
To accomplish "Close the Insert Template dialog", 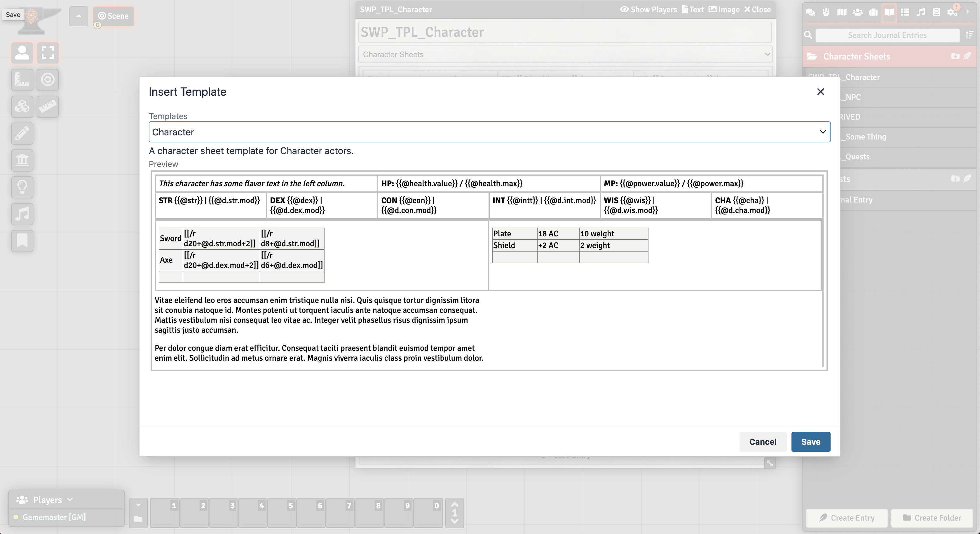I will click(821, 92).
